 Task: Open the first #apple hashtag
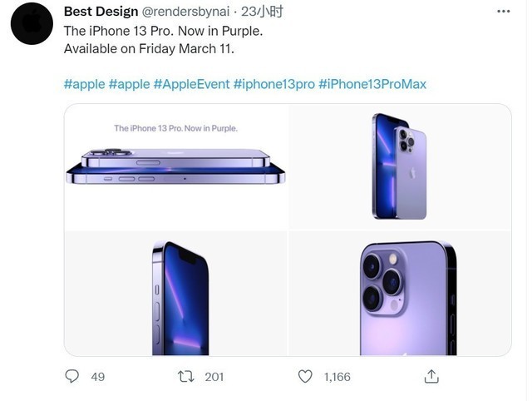(85, 84)
